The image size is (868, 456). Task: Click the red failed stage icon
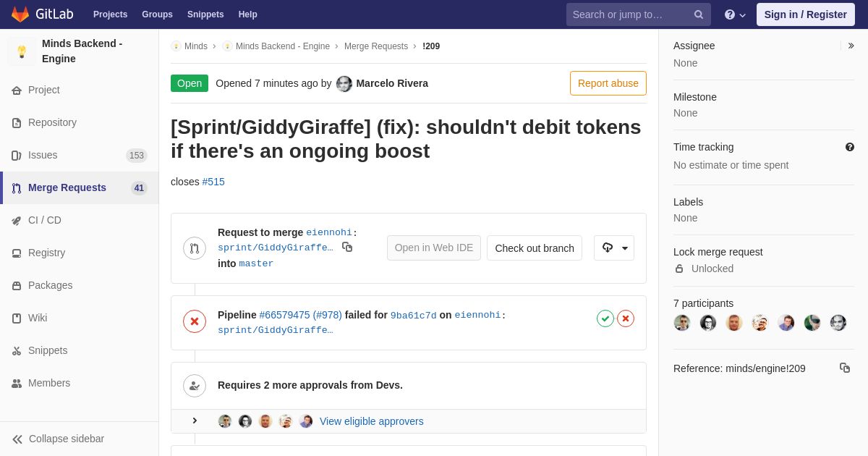pyautogui.click(x=626, y=318)
